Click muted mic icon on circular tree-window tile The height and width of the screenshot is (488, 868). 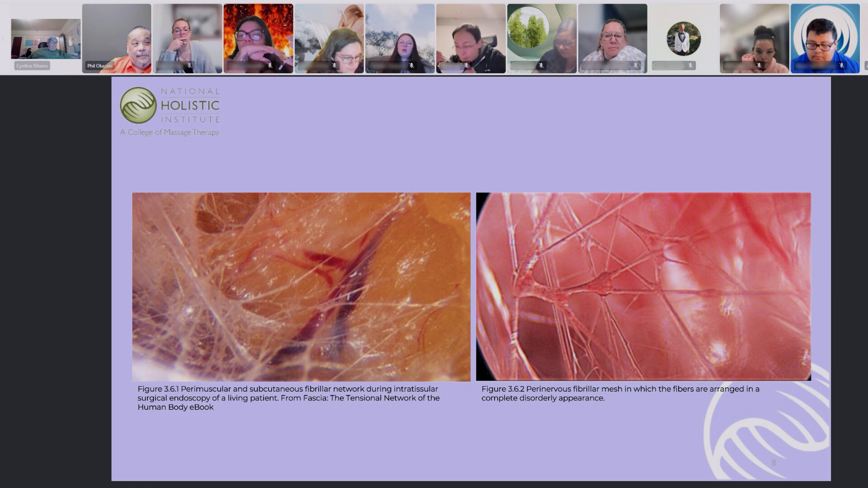[541, 66]
